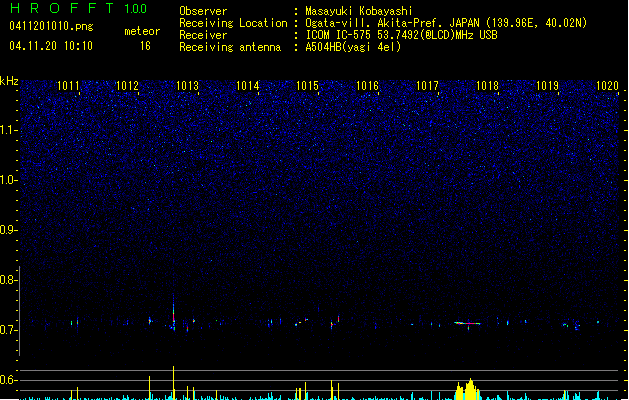Click the antenna value A504HB(yagi 4el)
629x400 pixels.
pyautogui.click(x=353, y=47)
